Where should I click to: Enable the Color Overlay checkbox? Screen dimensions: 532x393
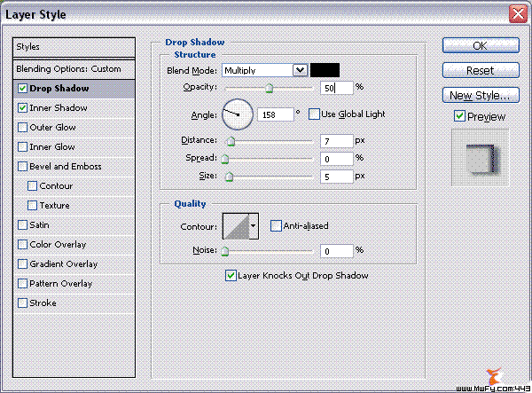(x=22, y=244)
